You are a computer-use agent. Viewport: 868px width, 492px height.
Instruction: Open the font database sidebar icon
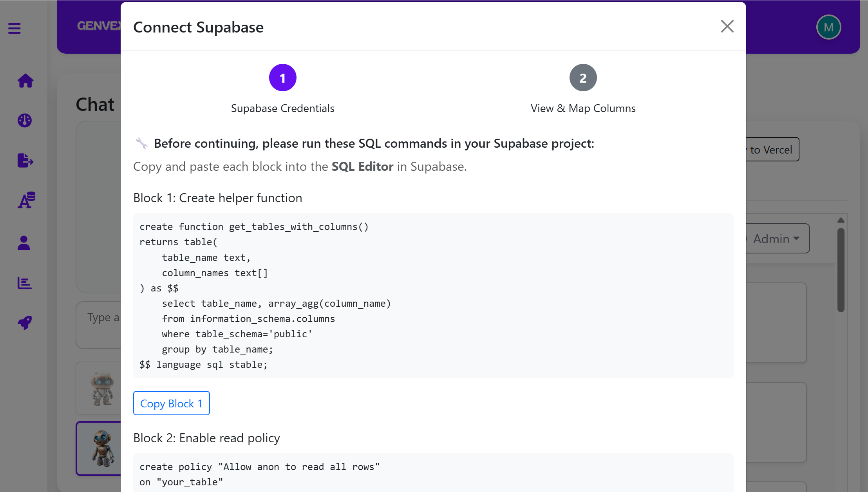click(x=26, y=200)
